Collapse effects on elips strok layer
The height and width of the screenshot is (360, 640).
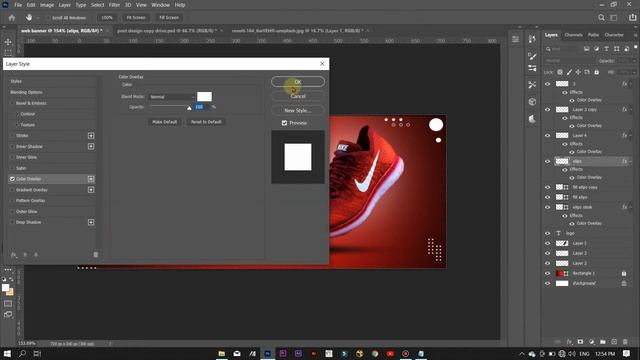[631, 207]
